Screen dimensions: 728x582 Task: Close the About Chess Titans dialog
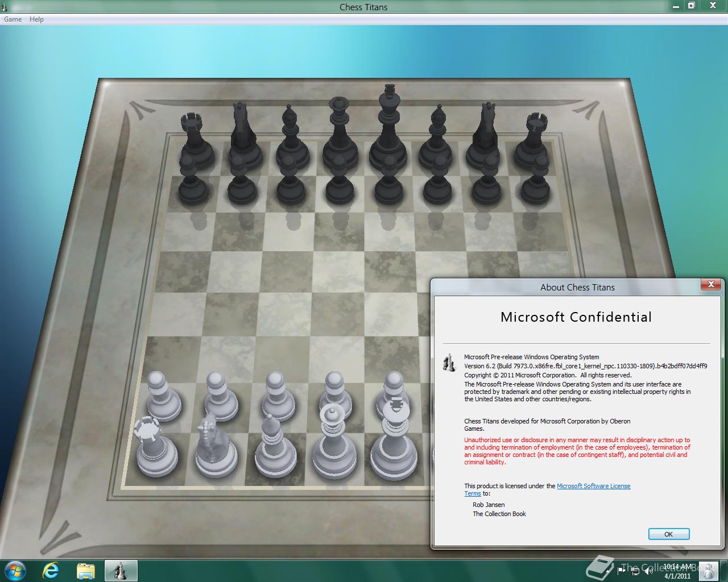710,284
